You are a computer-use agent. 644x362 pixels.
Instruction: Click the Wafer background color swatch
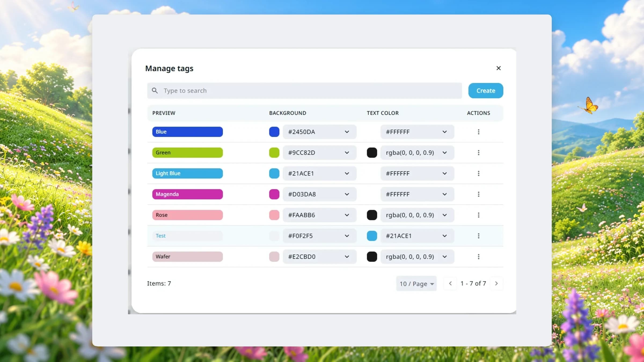tap(274, 257)
